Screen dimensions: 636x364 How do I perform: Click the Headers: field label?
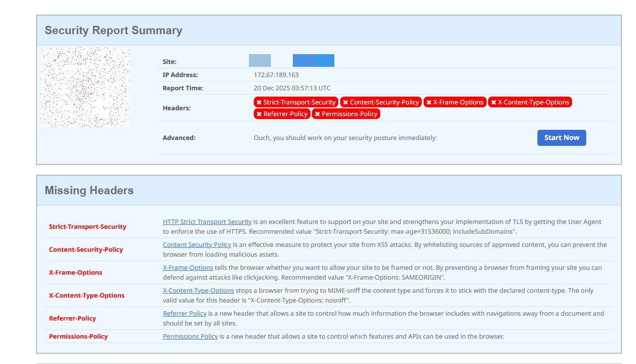point(177,108)
